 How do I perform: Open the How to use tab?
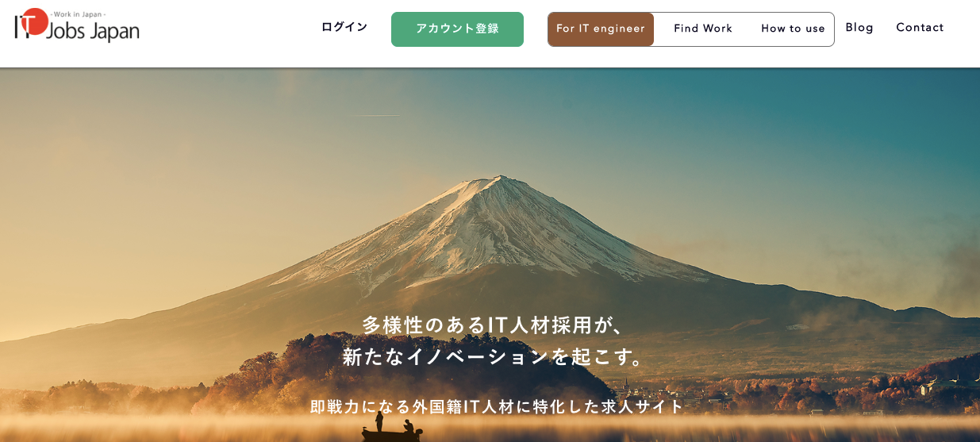point(793,29)
